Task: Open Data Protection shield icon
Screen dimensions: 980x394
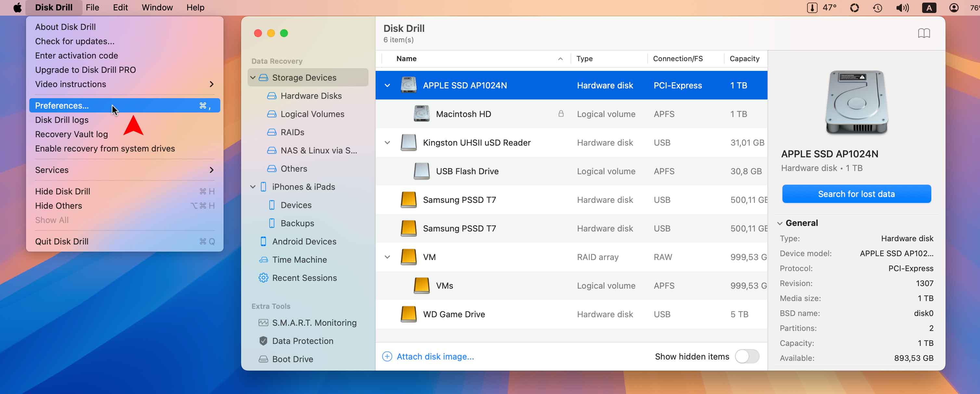Action: pyautogui.click(x=263, y=341)
